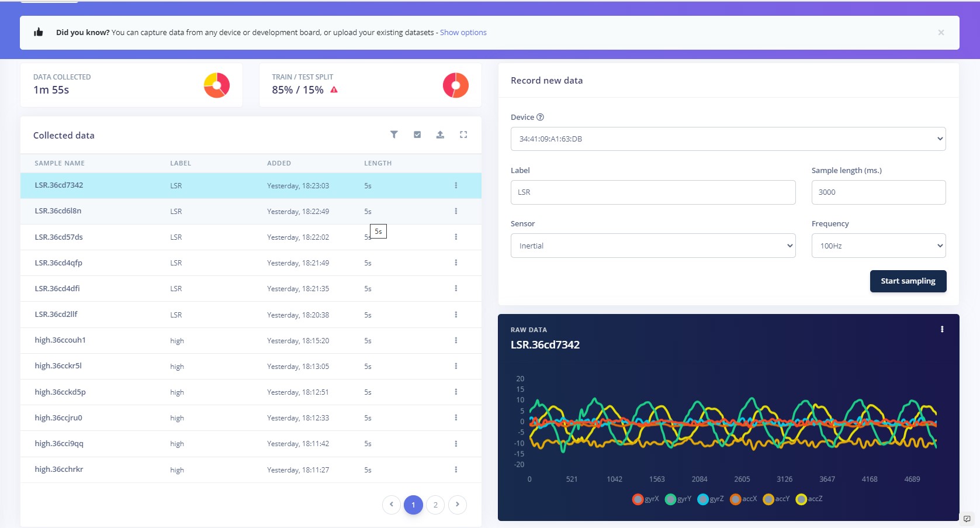Toggle accX series in chart legend

(743, 499)
